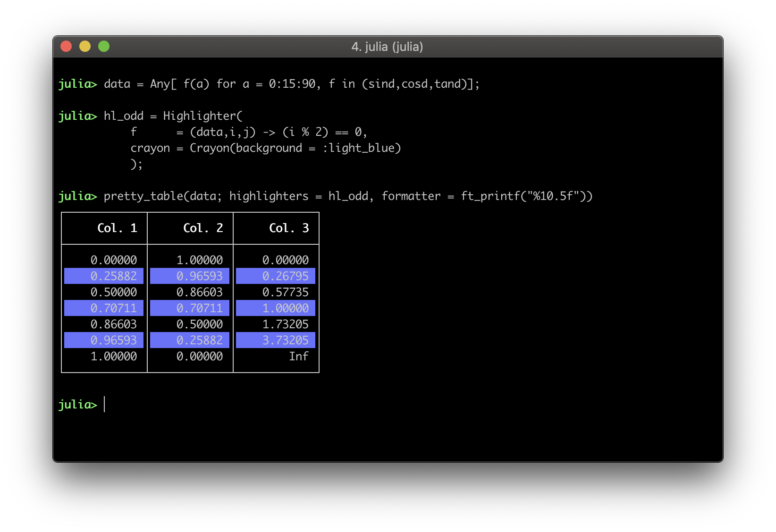Click the green zoom window button
Image resolution: width=776 pixels, height=532 pixels.
pyautogui.click(x=104, y=46)
